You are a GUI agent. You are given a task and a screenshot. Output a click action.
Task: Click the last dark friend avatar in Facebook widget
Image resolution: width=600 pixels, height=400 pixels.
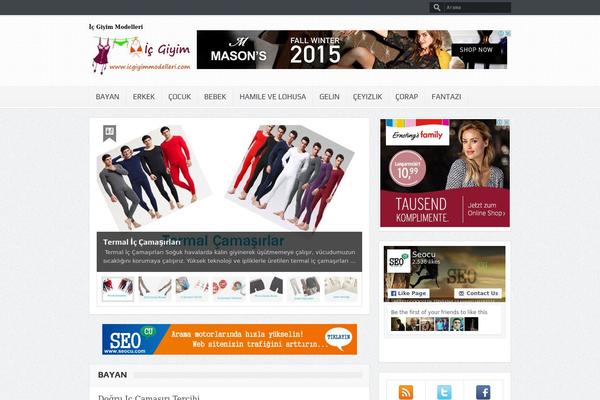click(471, 324)
